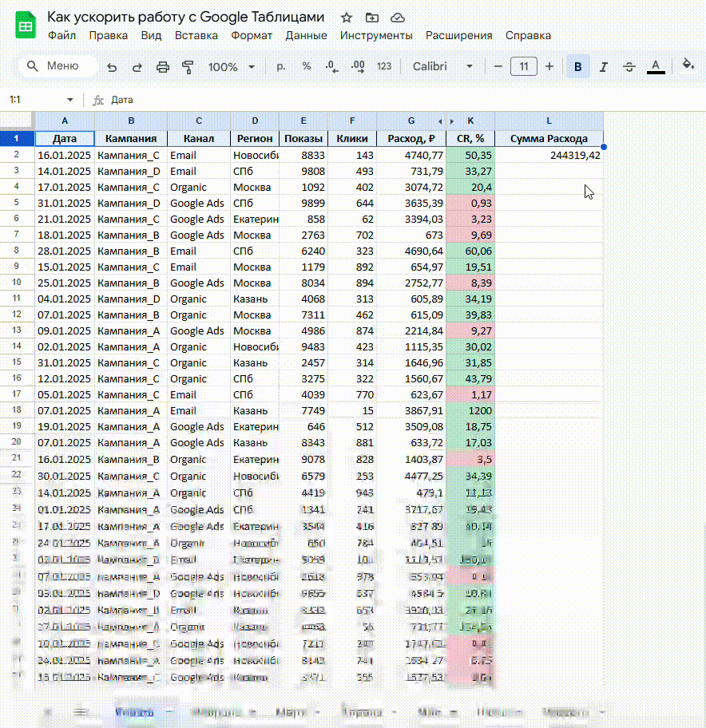Undo the last action
706x728 pixels.
click(x=112, y=67)
